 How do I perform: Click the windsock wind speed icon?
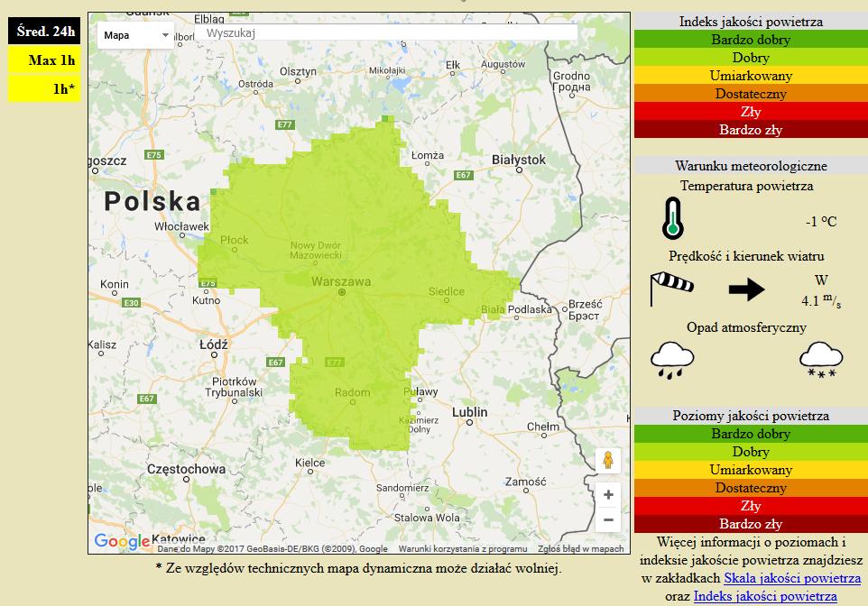point(671,288)
